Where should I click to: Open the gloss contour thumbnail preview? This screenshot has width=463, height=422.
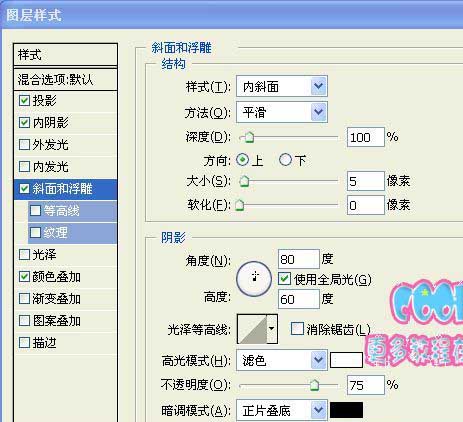click(x=252, y=329)
